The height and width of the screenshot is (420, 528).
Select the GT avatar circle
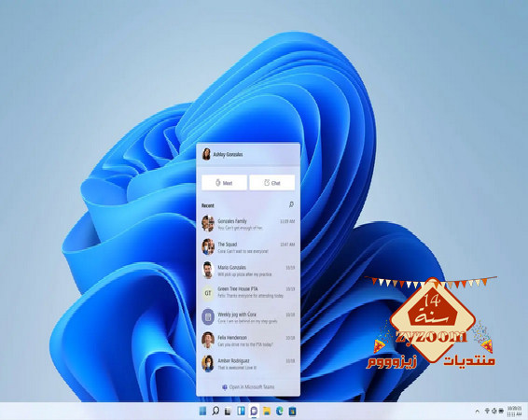tap(208, 293)
